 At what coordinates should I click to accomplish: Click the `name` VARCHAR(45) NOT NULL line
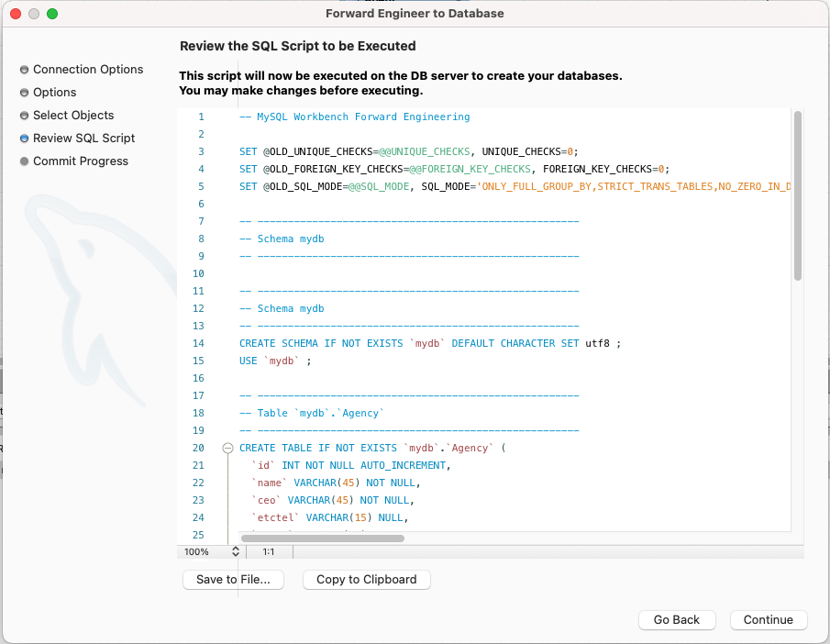coord(337,483)
